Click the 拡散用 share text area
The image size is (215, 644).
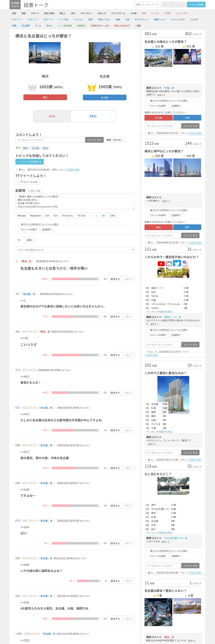point(75,201)
